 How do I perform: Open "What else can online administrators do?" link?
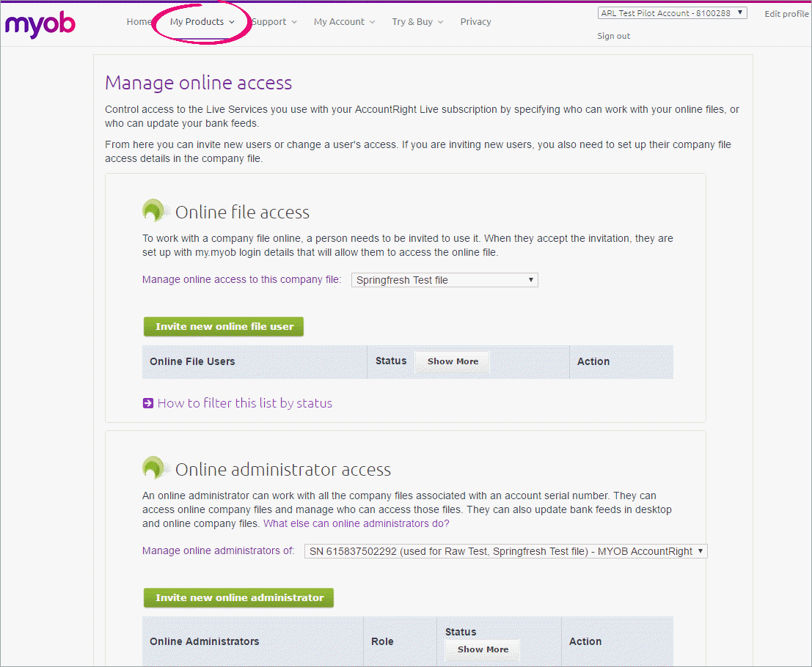pos(356,523)
